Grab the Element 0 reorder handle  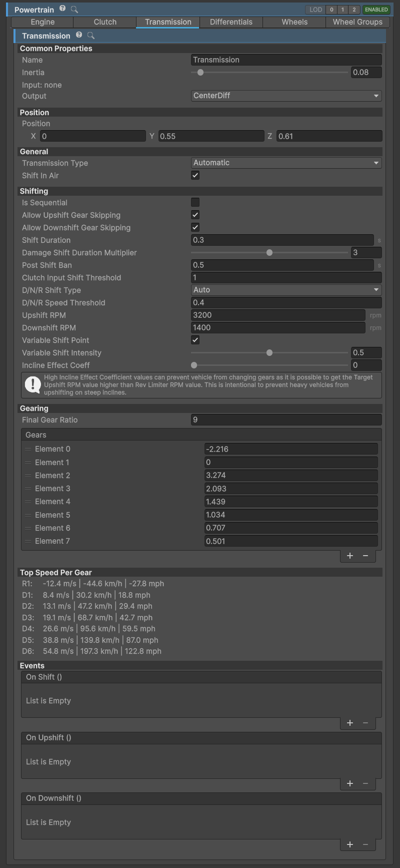[x=28, y=449]
